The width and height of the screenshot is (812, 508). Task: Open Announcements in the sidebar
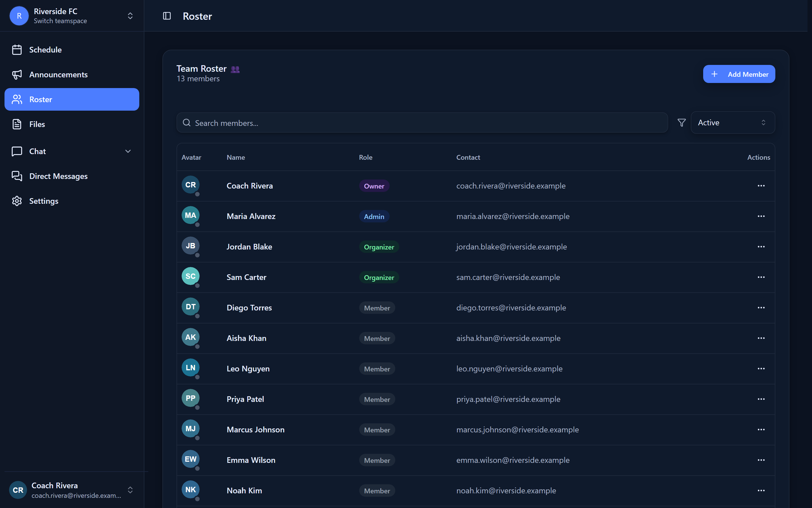click(72, 75)
